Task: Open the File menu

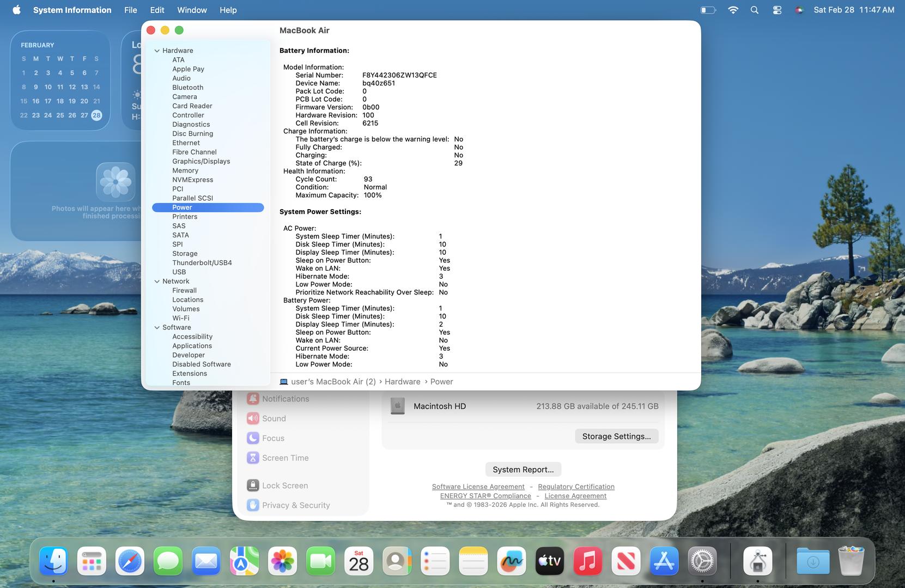Action: point(130,10)
